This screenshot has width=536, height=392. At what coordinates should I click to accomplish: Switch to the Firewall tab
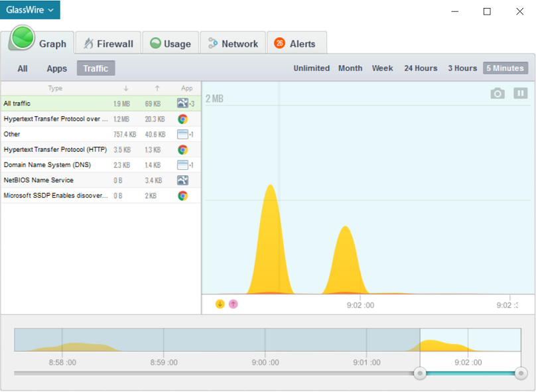108,44
